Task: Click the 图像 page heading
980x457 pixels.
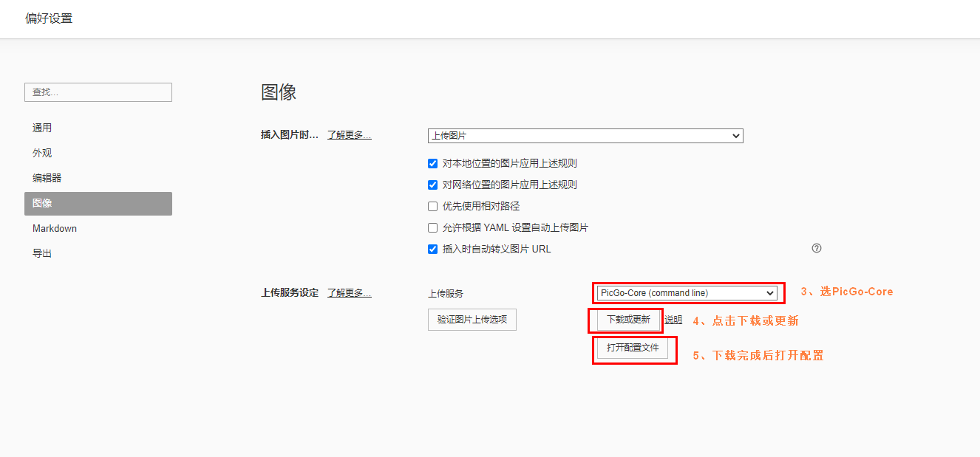Action: pyautogui.click(x=279, y=92)
